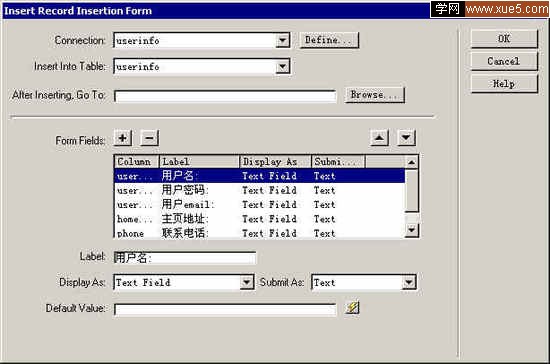Click the Display As column header
Screen dimensions: 550x364
275,162
